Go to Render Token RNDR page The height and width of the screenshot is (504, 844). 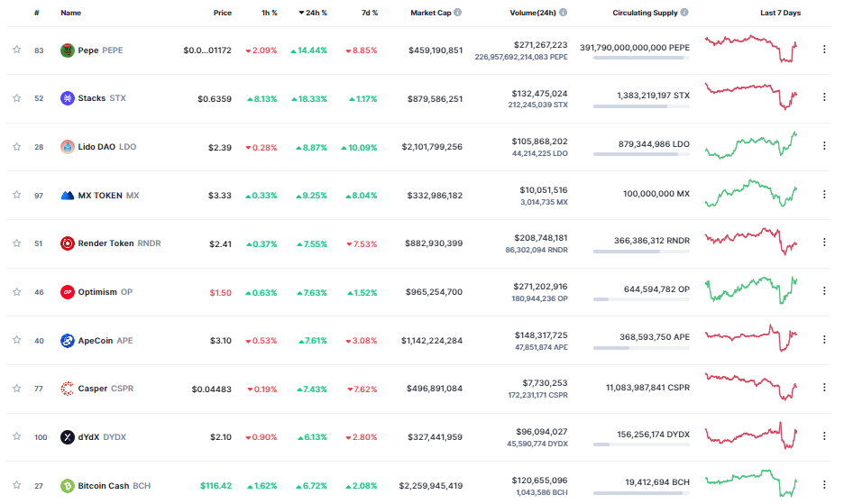[120, 243]
